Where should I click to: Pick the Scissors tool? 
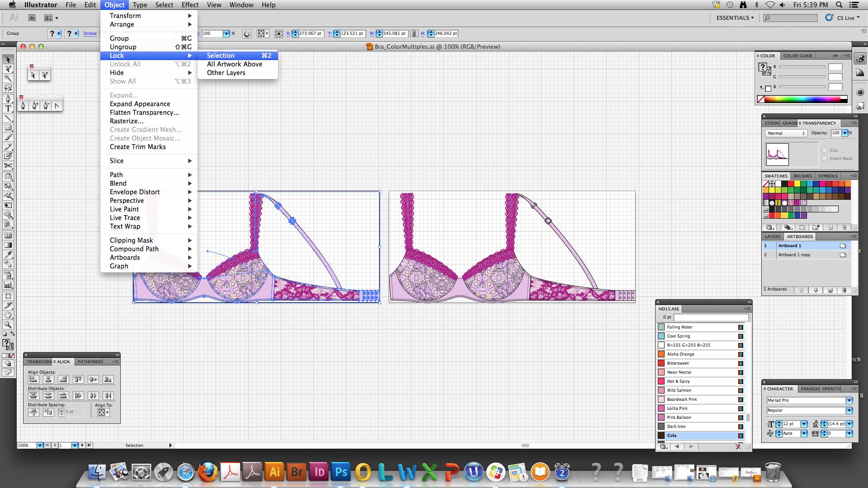(8, 166)
